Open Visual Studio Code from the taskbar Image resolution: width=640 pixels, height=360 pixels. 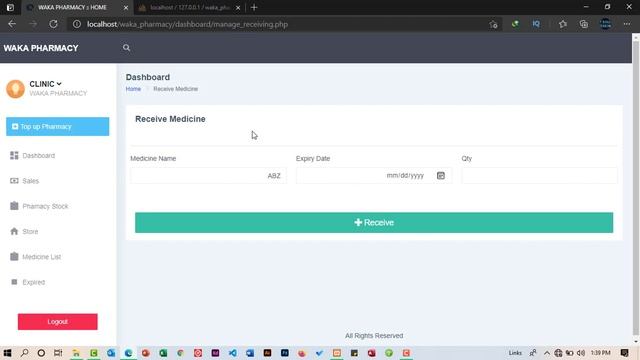[233, 353]
